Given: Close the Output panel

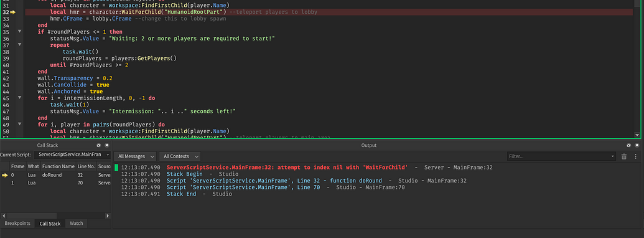Looking at the screenshot, I should [637, 146].
